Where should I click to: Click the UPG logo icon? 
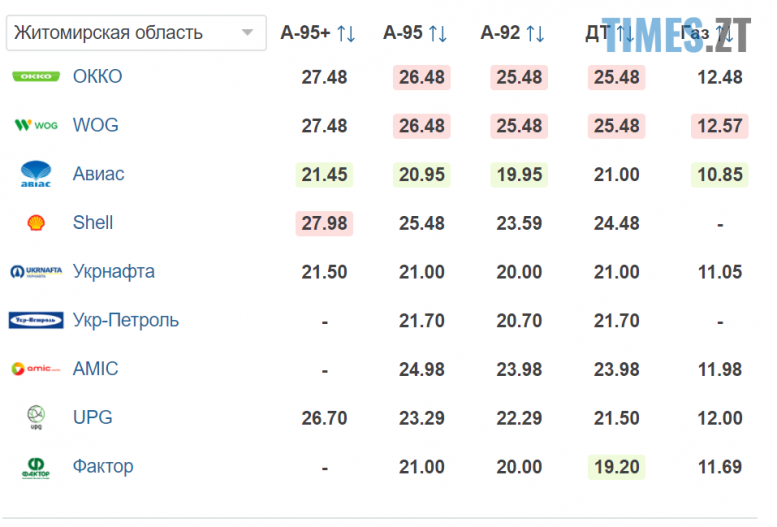click(36, 418)
